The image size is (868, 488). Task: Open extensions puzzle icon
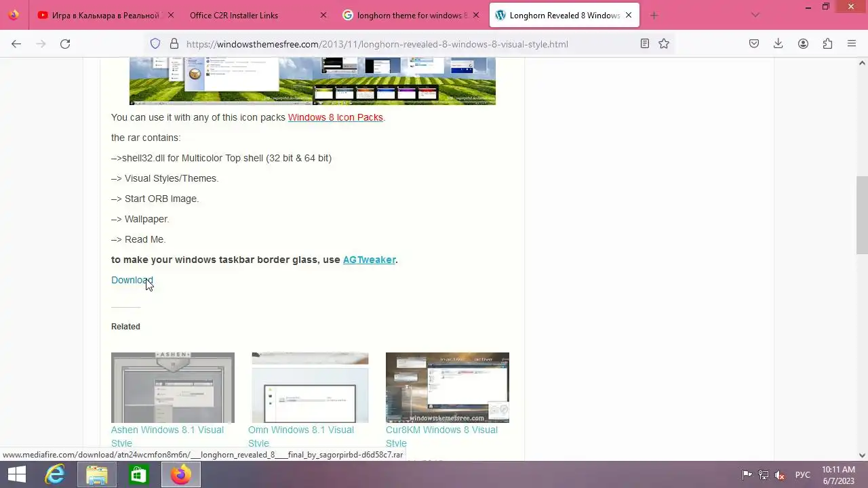coord(827,43)
